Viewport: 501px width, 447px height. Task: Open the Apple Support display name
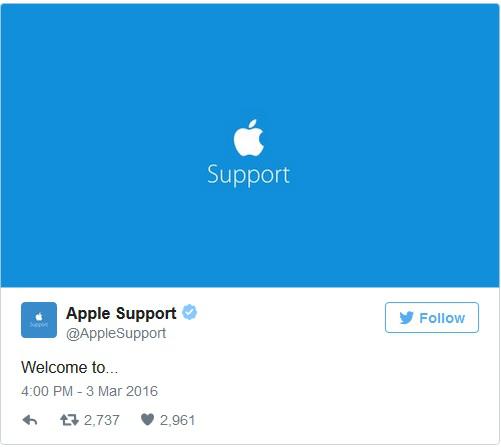[x=121, y=313]
